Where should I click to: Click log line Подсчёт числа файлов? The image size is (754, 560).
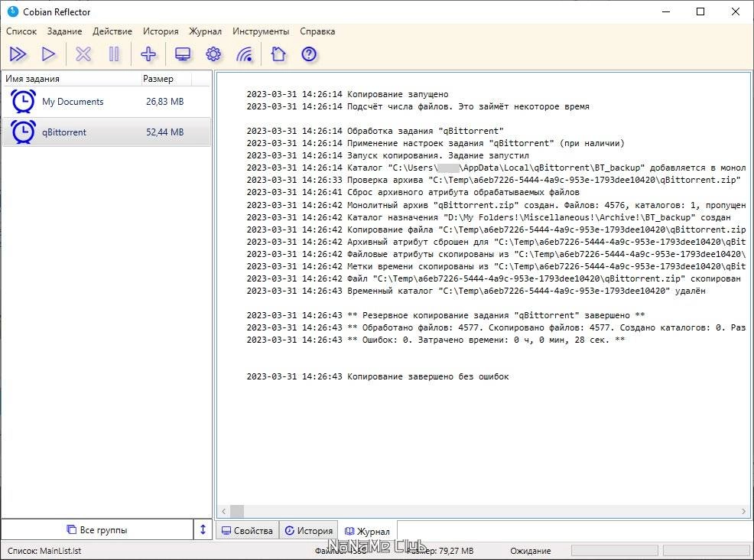point(418,106)
